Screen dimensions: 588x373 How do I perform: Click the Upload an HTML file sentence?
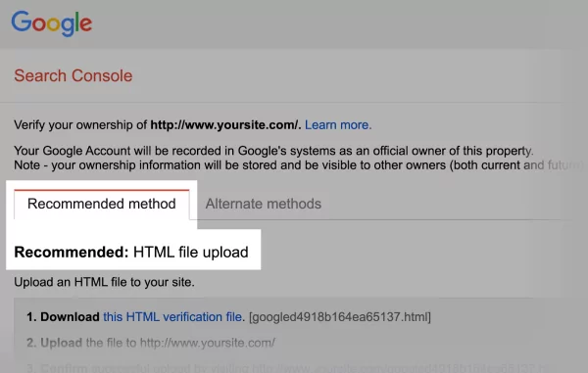(x=104, y=282)
